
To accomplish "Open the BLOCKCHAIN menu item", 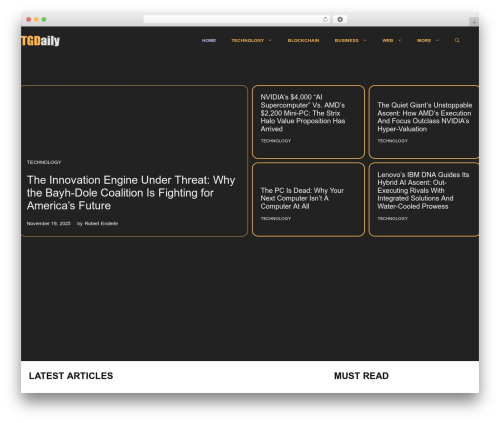I will [303, 40].
